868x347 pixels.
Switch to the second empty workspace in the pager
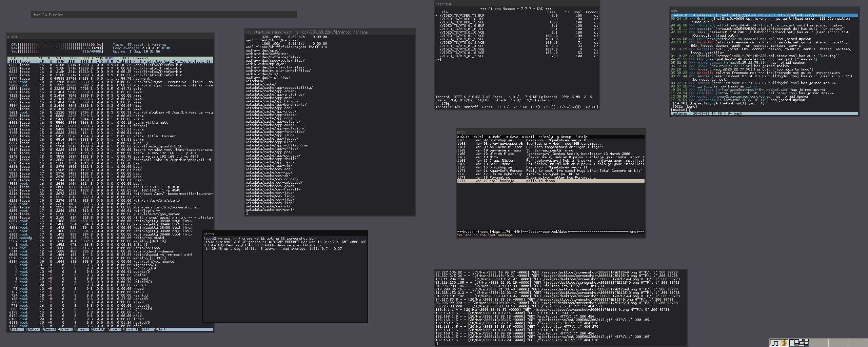click(818, 343)
